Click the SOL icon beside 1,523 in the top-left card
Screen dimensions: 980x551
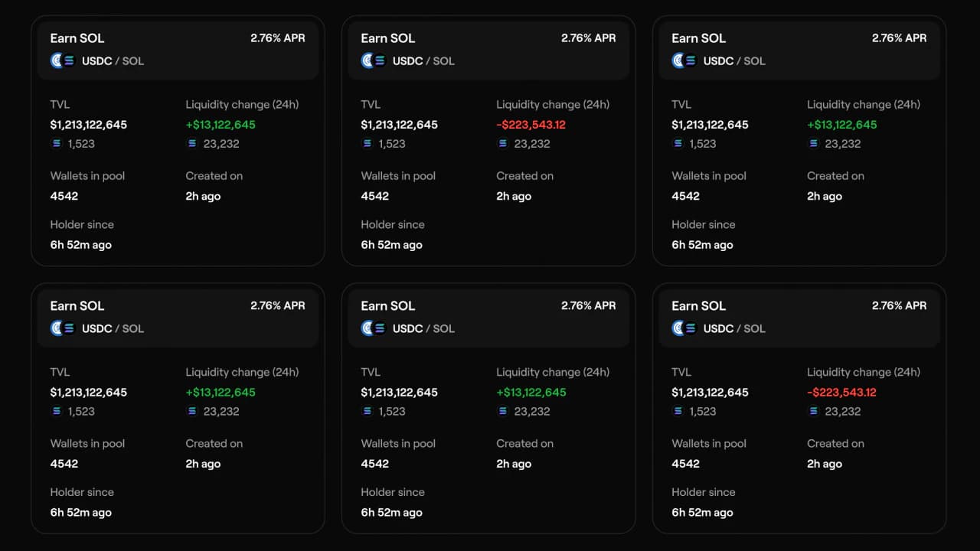[57, 143]
